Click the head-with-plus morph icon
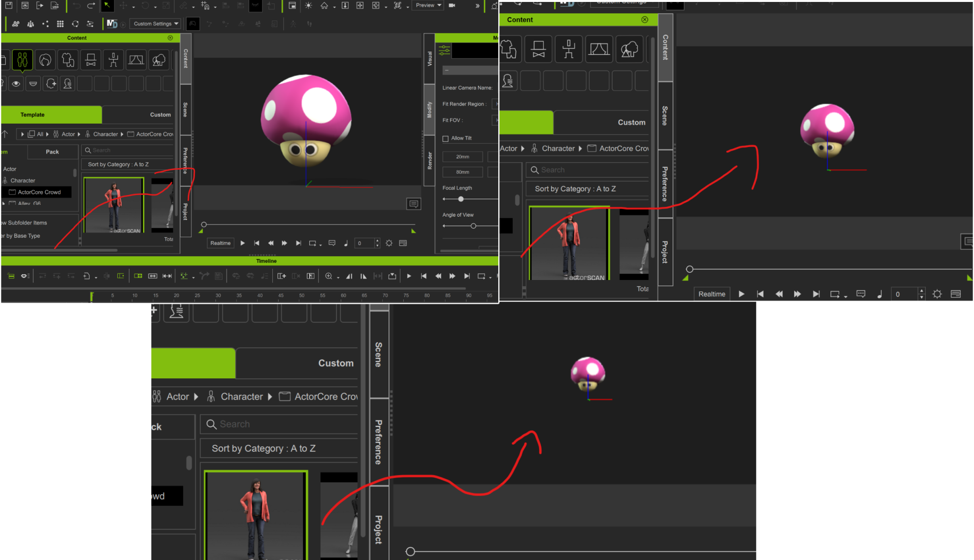Viewport: 974px width, 560px height. tap(51, 84)
